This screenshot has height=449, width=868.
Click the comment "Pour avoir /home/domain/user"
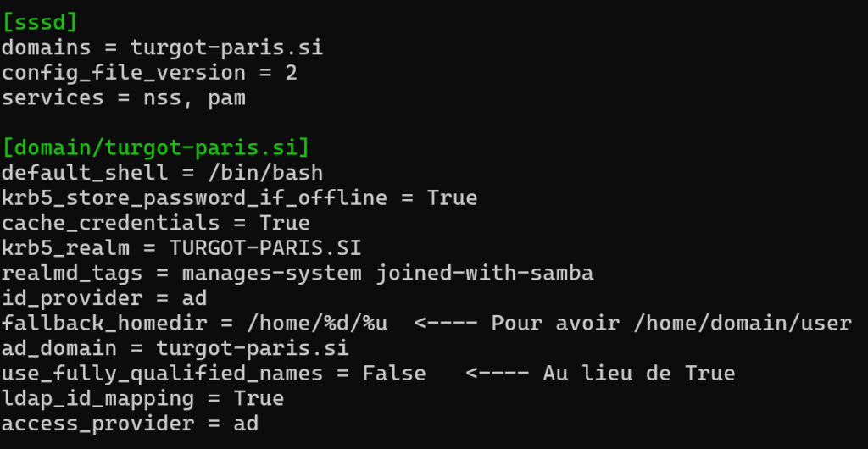670,323
